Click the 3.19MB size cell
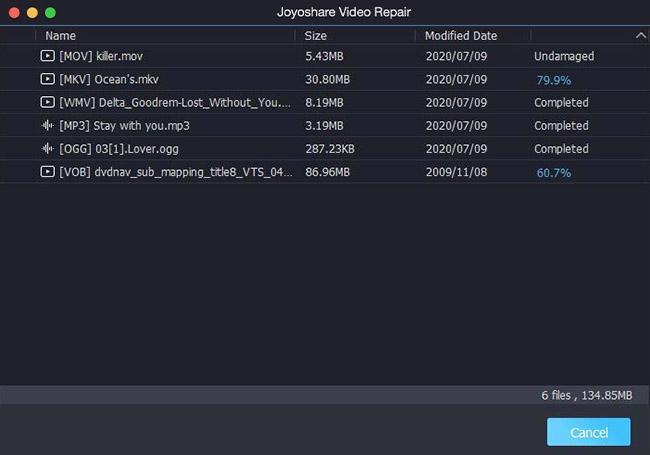This screenshot has width=650, height=455. tap(324, 126)
